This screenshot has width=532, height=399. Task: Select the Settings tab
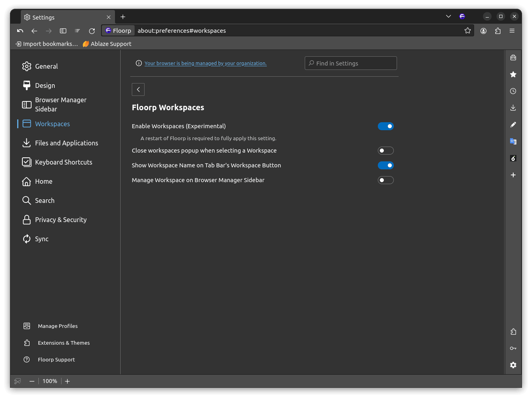(x=67, y=17)
